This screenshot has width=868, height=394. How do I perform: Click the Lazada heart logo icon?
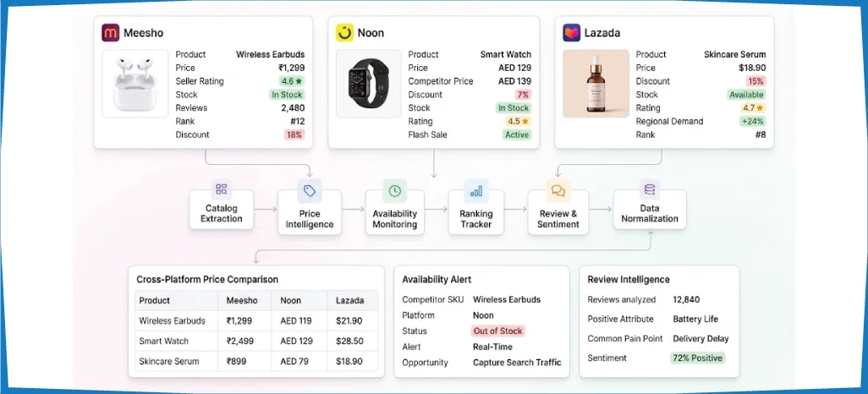(x=572, y=33)
